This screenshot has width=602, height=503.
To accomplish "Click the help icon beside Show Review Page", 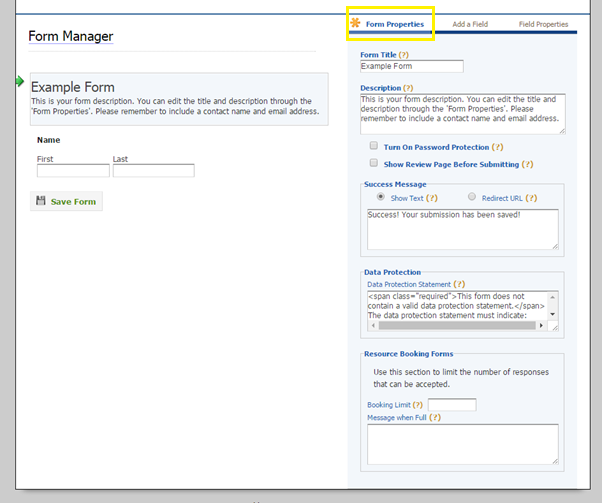I will 526,164.
